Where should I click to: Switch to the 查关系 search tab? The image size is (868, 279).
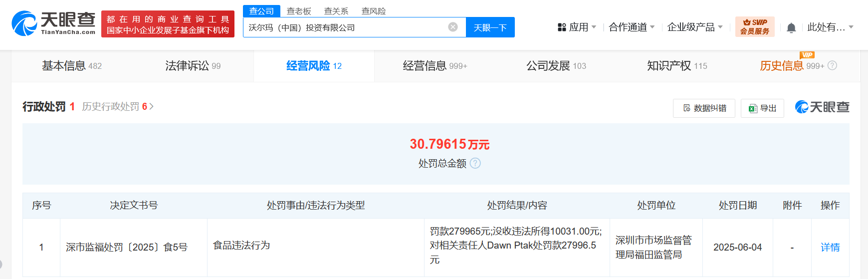pyautogui.click(x=336, y=11)
